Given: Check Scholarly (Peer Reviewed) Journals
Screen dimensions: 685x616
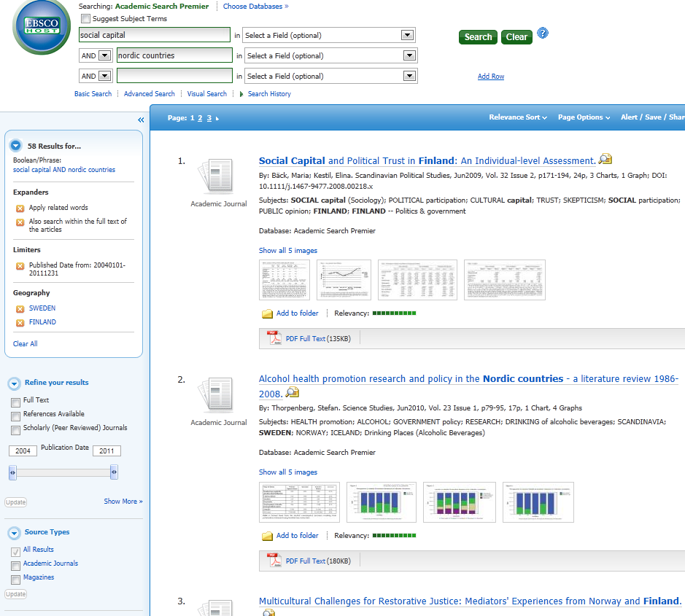Looking at the screenshot, I should [x=16, y=430].
